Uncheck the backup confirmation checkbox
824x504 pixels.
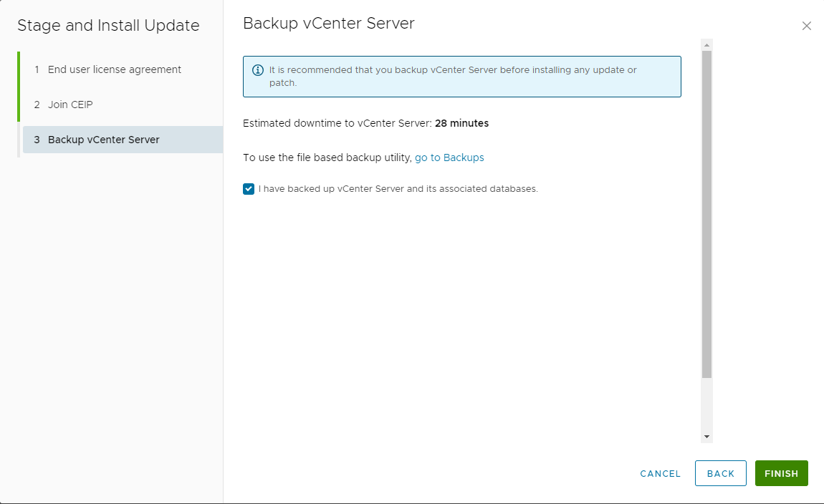point(249,189)
